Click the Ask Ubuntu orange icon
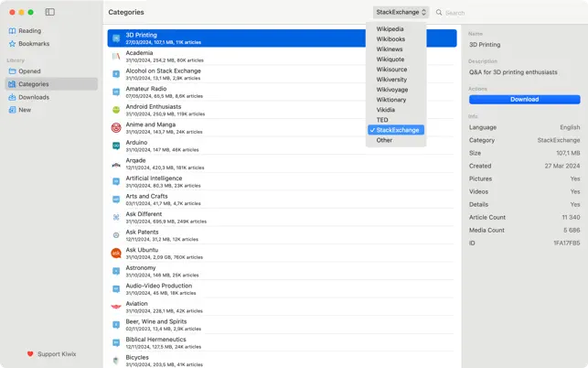Image resolution: width=588 pixels, height=368 pixels. [116, 253]
